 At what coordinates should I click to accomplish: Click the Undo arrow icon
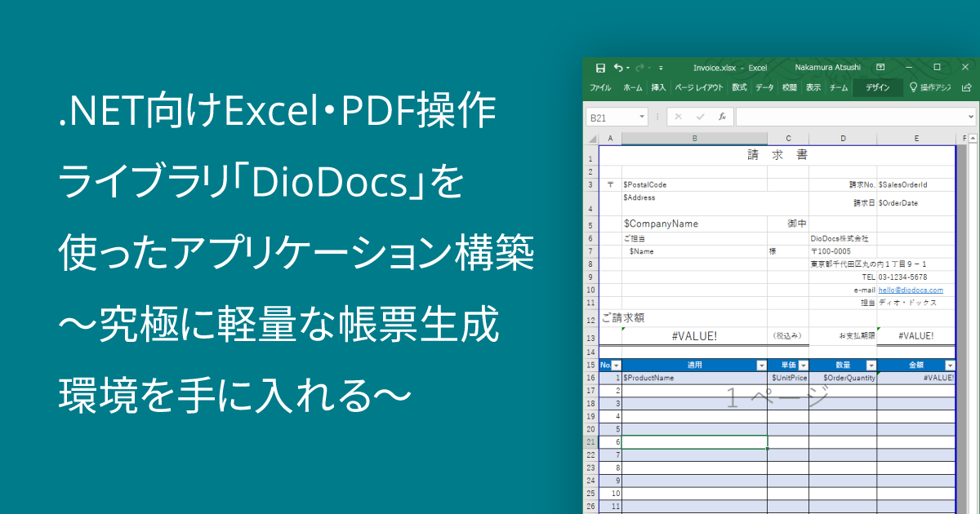(618, 68)
